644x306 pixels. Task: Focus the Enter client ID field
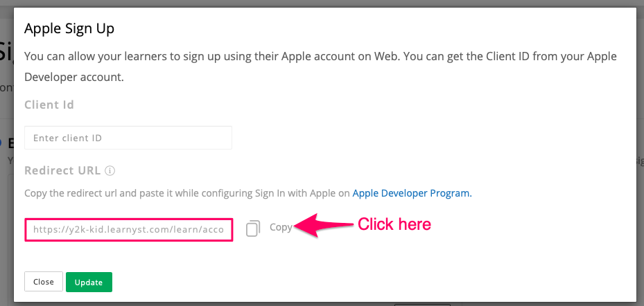point(128,138)
